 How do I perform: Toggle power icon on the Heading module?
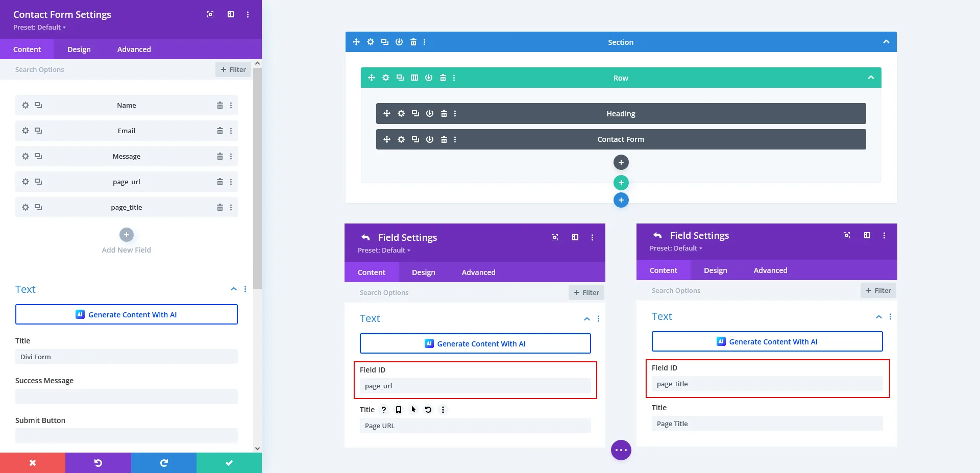(430, 113)
